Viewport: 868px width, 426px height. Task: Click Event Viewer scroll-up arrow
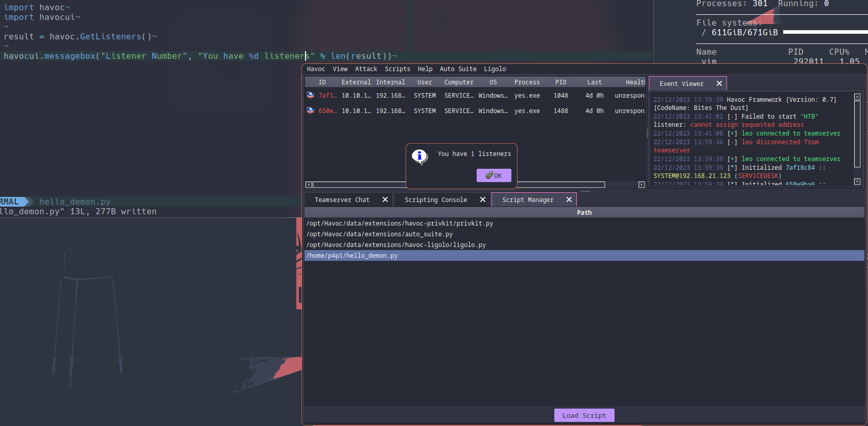857,97
